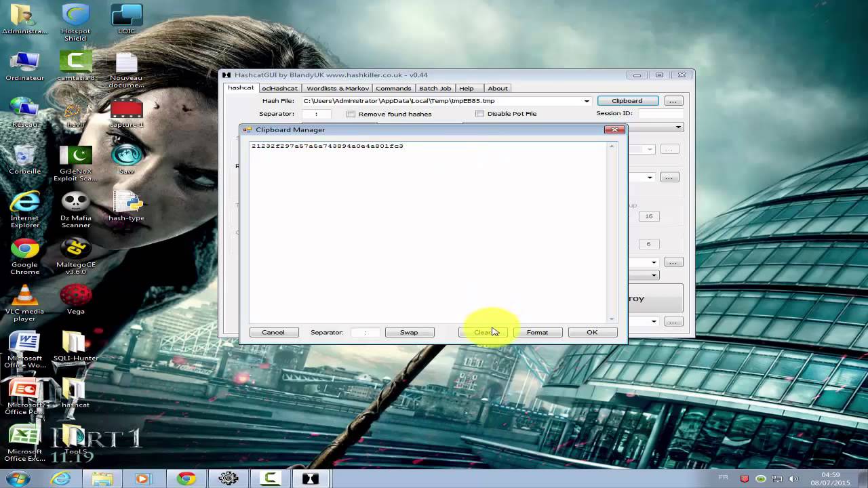This screenshot has height=488, width=868.
Task: Select the Saw desktop icon
Action: (126, 159)
